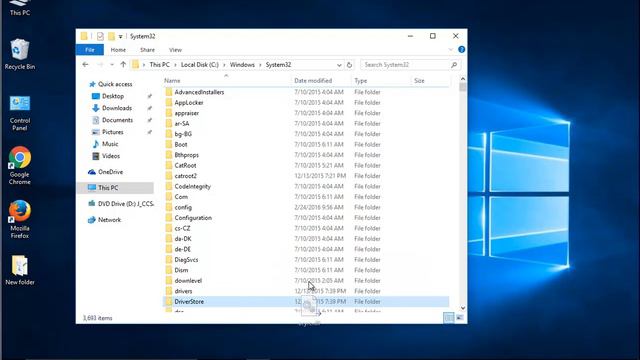The width and height of the screenshot is (640, 360).
Task: Launch Google Chrome from the desktop
Action: click(x=20, y=165)
